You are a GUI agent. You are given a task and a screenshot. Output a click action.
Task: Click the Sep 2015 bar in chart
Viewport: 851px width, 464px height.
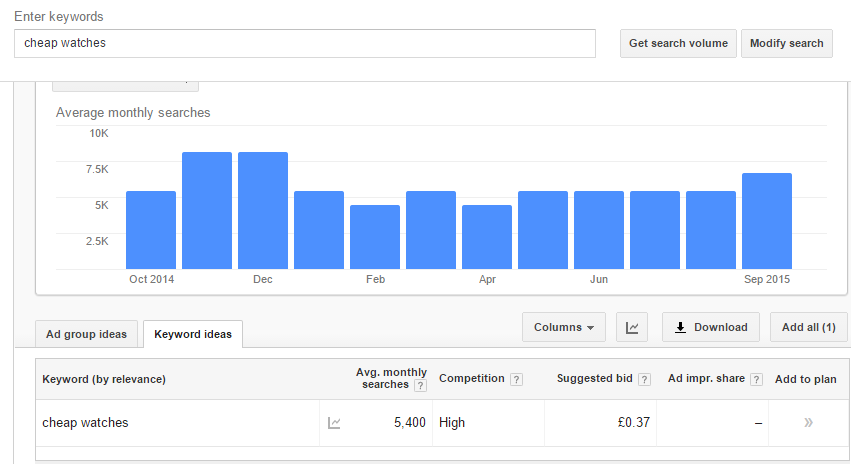tap(767, 221)
